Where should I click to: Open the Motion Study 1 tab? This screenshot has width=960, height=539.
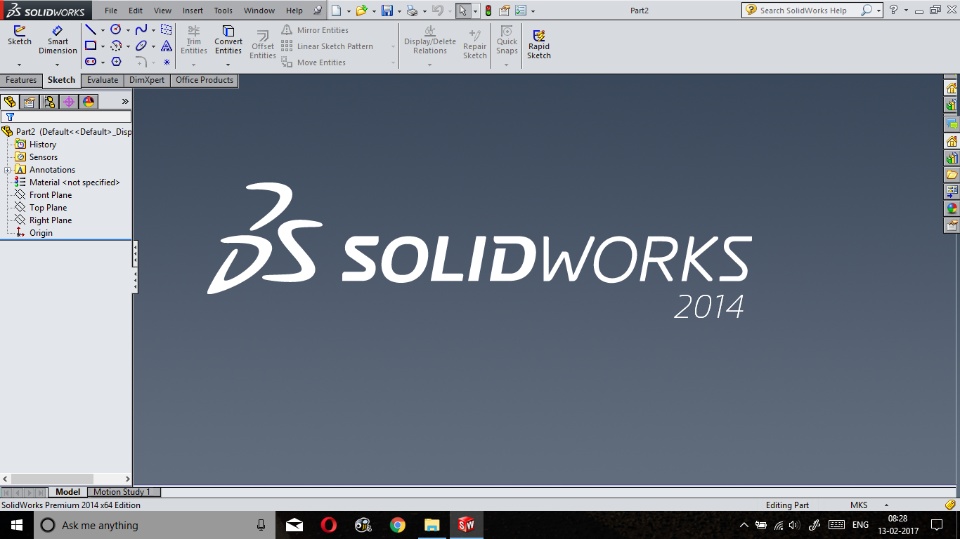(121, 492)
